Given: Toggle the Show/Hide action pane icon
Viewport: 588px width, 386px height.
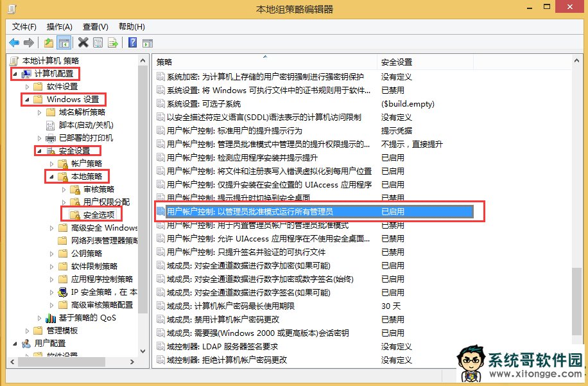Looking at the screenshot, I should (147, 43).
